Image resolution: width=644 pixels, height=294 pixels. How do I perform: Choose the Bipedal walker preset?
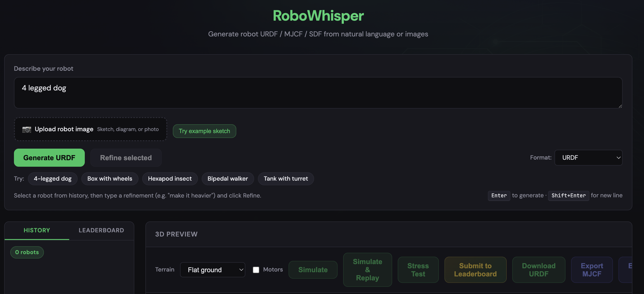[227, 179]
